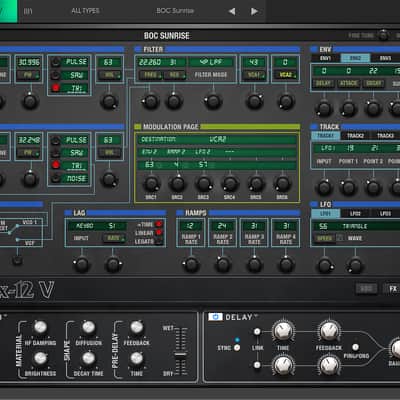400x400 pixels.
Task: Click the RAMP 1 RATE knob
Action: pyautogui.click(x=191, y=265)
